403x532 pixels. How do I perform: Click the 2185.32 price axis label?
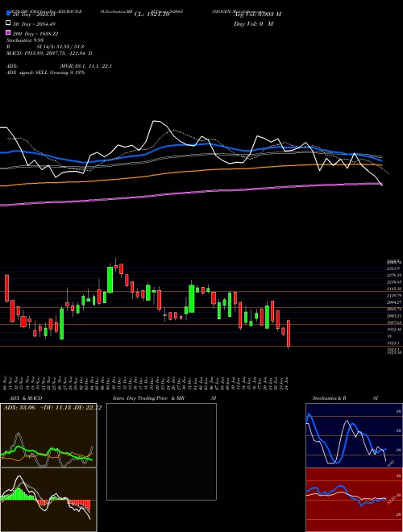tap(394, 289)
